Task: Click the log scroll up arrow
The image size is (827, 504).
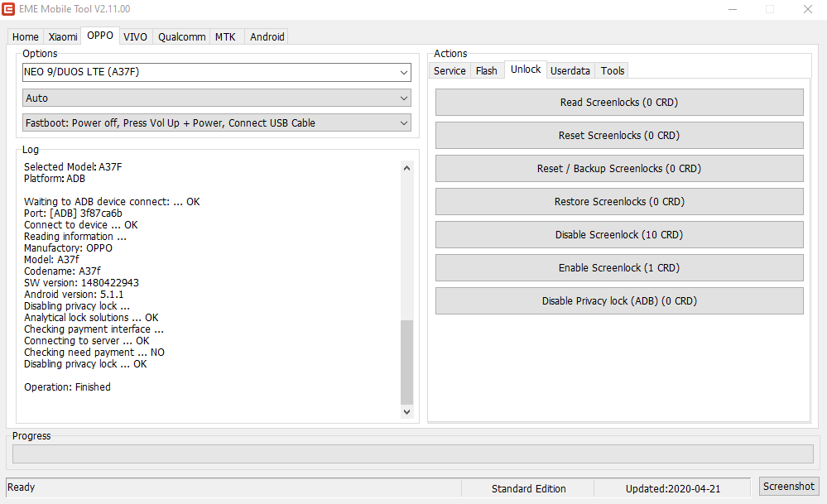Action: [406, 168]
